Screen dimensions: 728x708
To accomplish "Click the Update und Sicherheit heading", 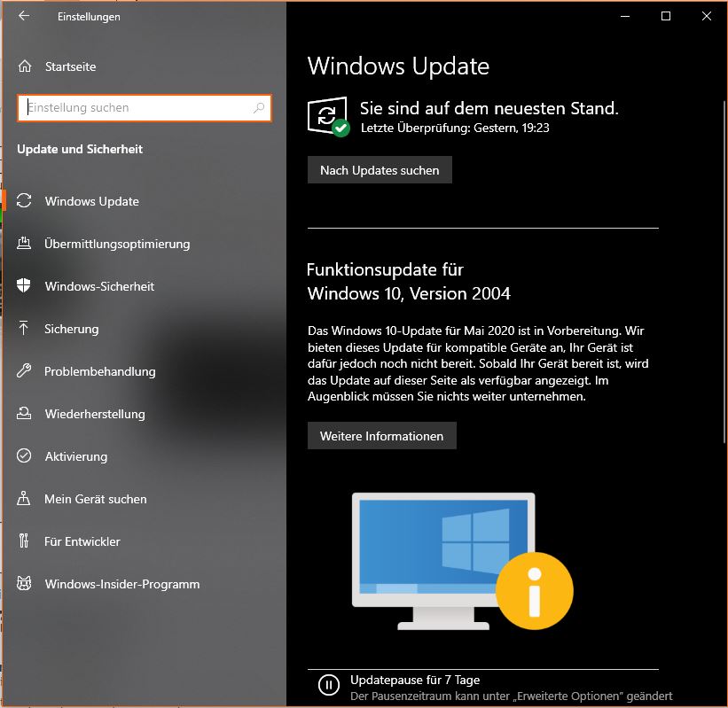I will point(80,149).
